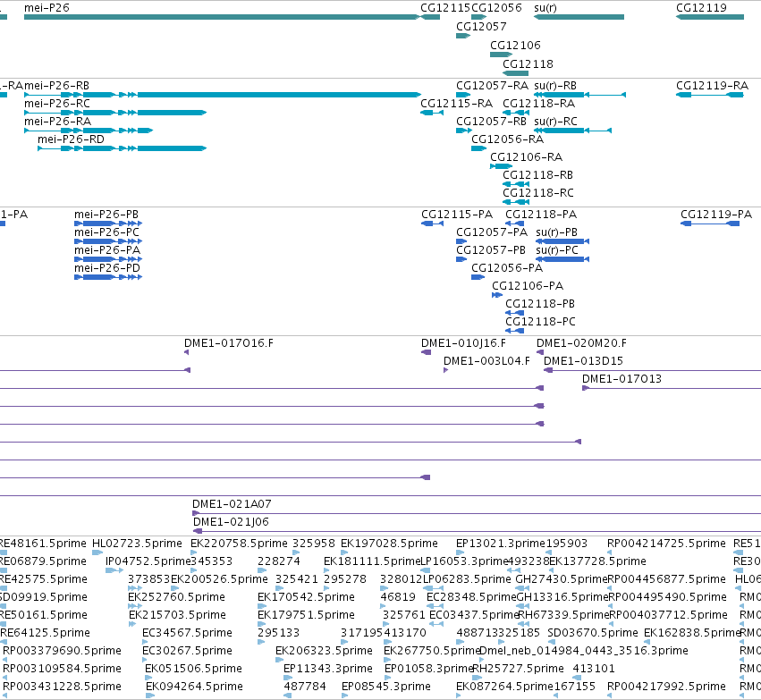Viewport: 761px width, 700px height.
Task: Click the CG12056 gene label
Action: pyautogui.click(x=496, y=8)
